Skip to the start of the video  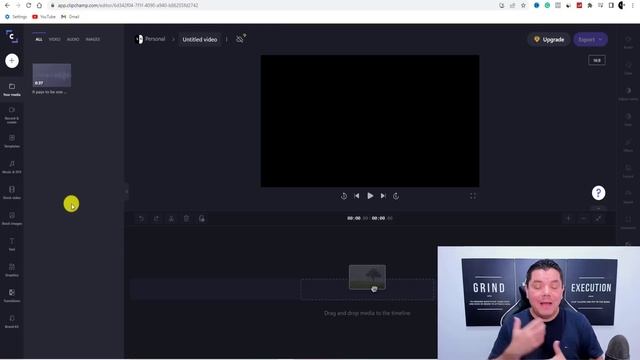(x=357, y=196)
